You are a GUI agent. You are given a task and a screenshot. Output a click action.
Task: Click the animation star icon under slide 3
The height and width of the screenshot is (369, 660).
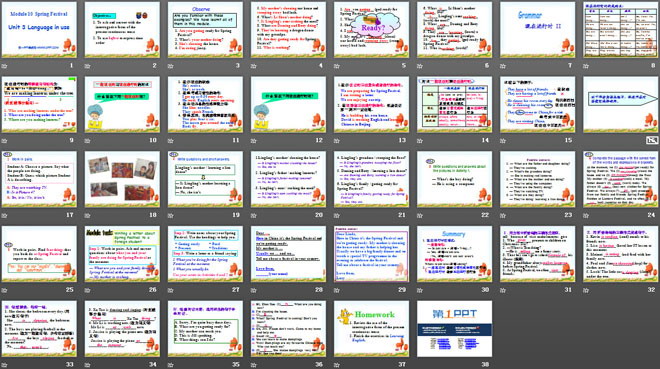170,66
